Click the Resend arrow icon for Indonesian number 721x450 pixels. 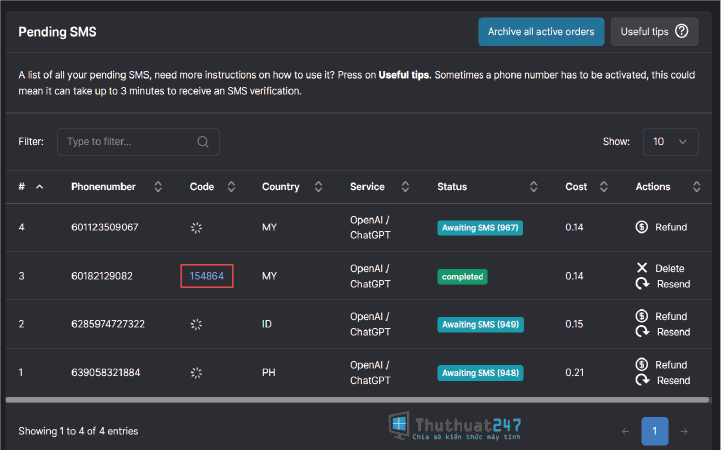pyautogui.click(x=642, y=331)
